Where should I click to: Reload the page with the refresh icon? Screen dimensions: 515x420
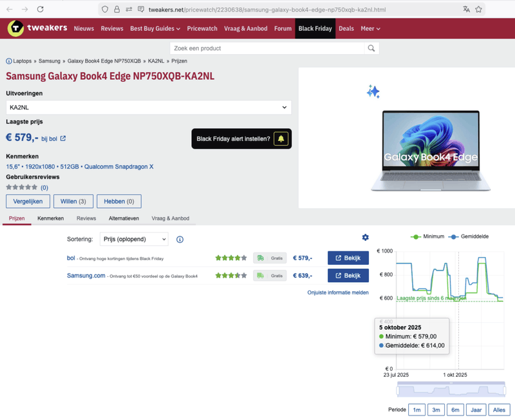pyautogui.click(x=40, y=9)
